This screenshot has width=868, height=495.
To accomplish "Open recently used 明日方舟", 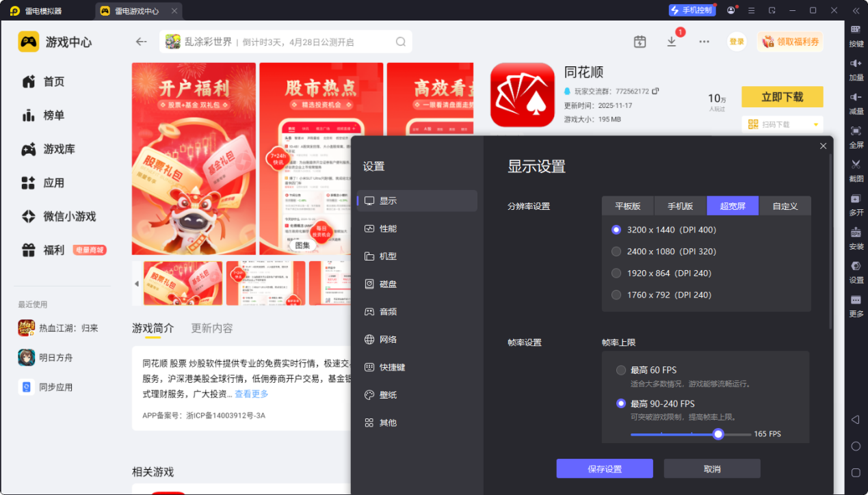I will 55,358.
